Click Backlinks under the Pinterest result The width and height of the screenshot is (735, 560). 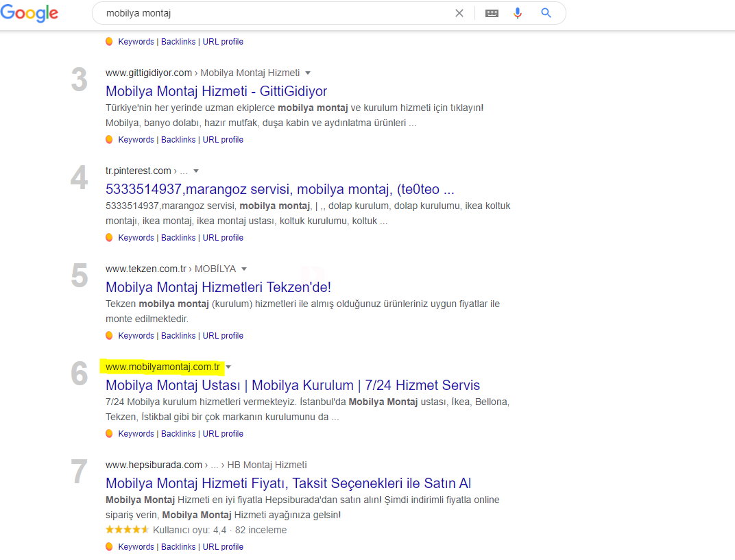coord(178,238)
